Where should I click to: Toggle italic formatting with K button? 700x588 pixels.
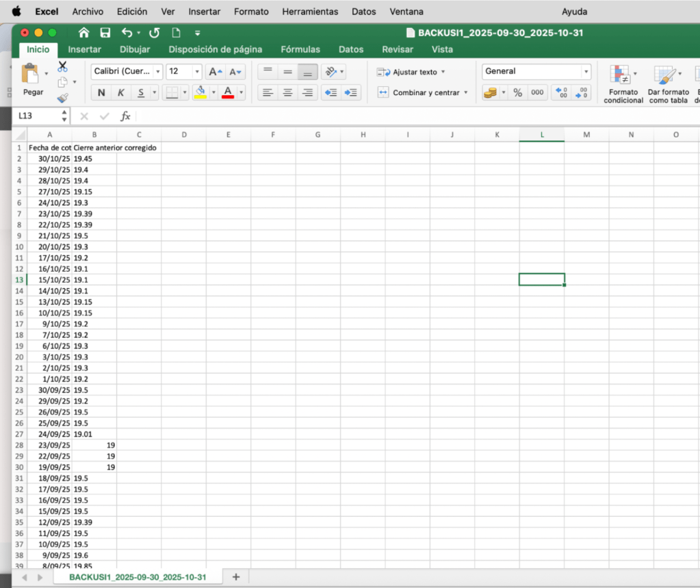121,93
